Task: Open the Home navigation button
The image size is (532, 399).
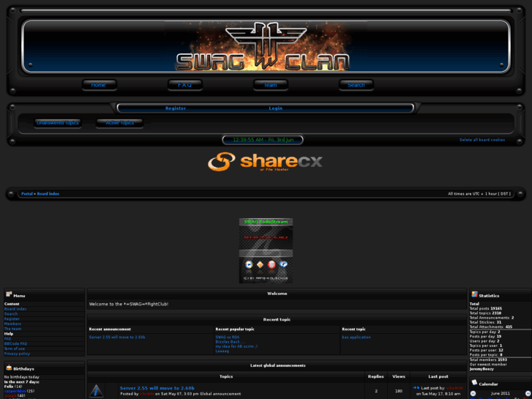Action: (x=99, y=85)
